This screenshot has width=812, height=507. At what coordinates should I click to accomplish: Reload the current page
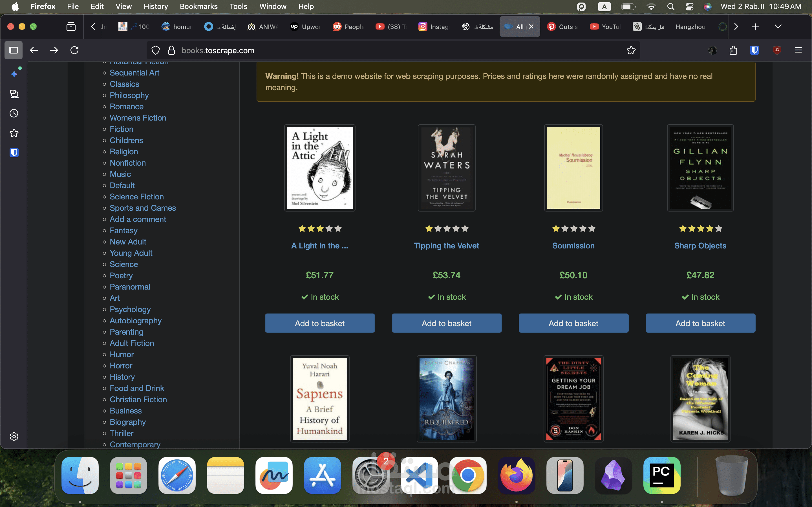(74, 50)
